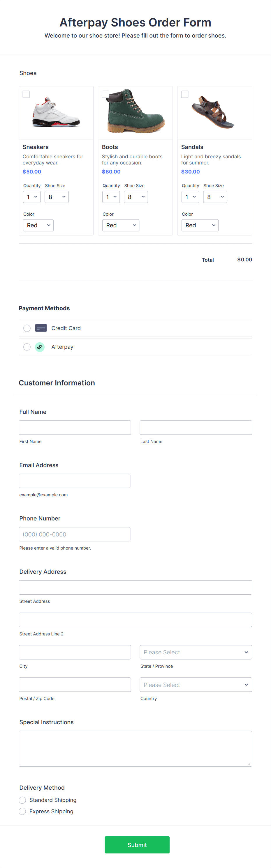Click the Boots product thumbnail
Image resolution: width=271 pixels, height=868 pixels.
[x=135, y=113]
